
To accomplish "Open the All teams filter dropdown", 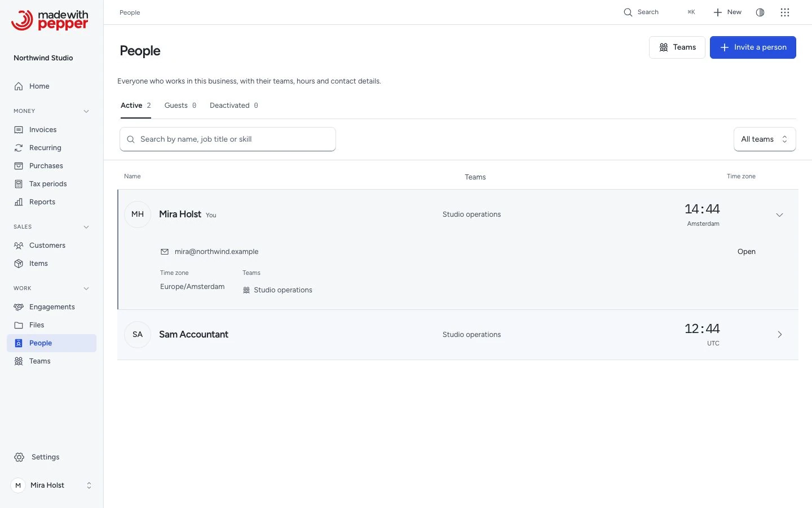I will pos(765,139).
